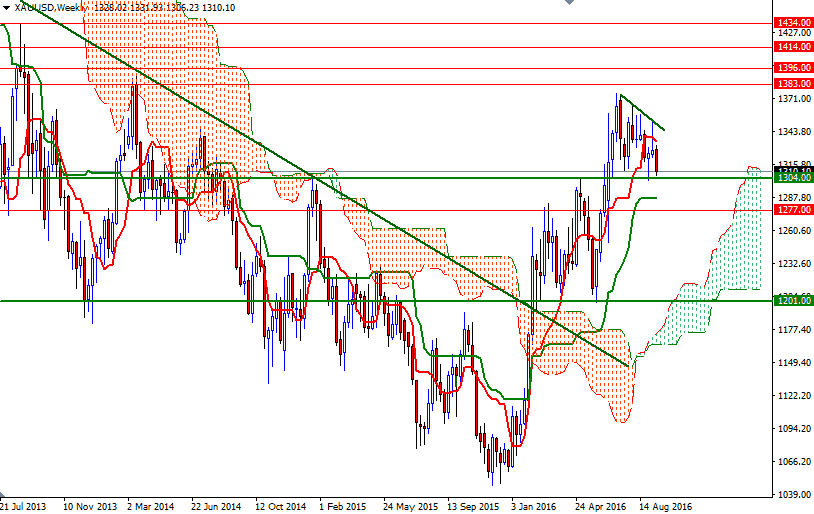Select the 1201.00 green support label

click(x=793, y=301)
